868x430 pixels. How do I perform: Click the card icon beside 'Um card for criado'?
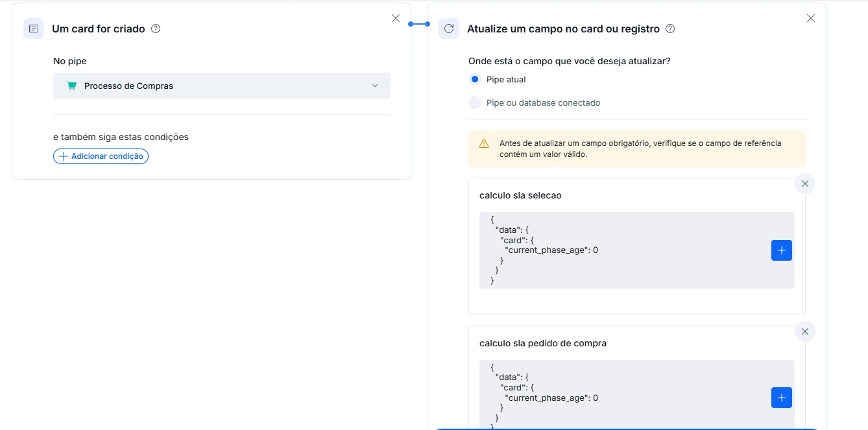[34, 29]
